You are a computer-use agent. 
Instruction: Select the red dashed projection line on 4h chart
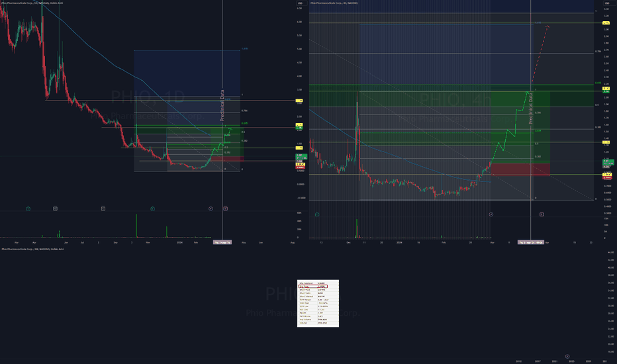pyautogui.click(x=540, y=53)
